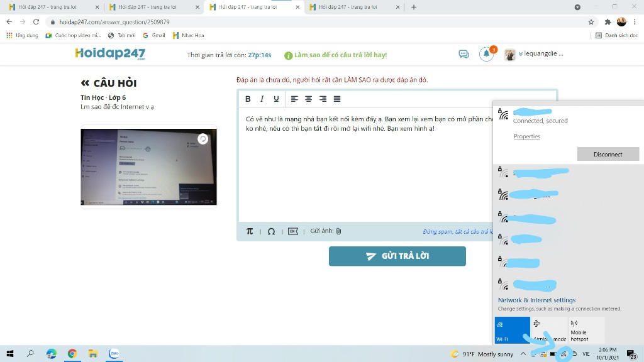Open Action Center notifications icon
The width and height of the screenshot is (644, 362).
point(631,354)
